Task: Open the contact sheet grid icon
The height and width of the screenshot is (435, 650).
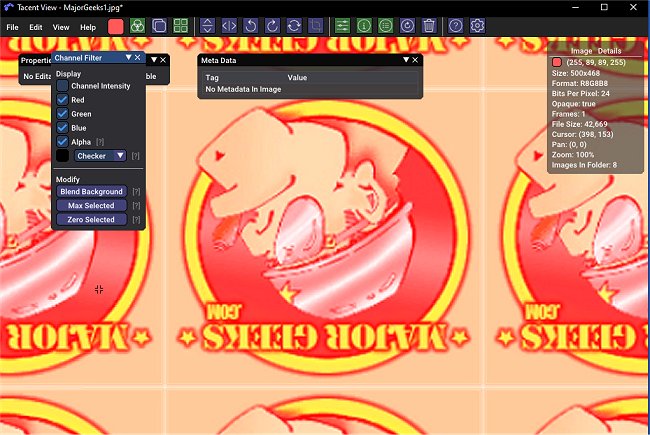Action: pos(181,26)
